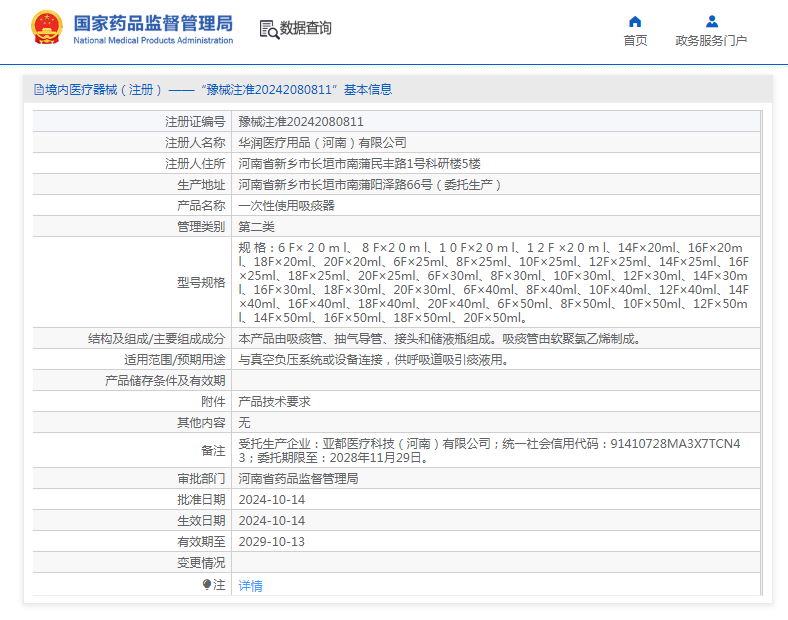Click the National Medical Products Administration text
Viewport: 788px width, 620px height.
tap(153, 40)
